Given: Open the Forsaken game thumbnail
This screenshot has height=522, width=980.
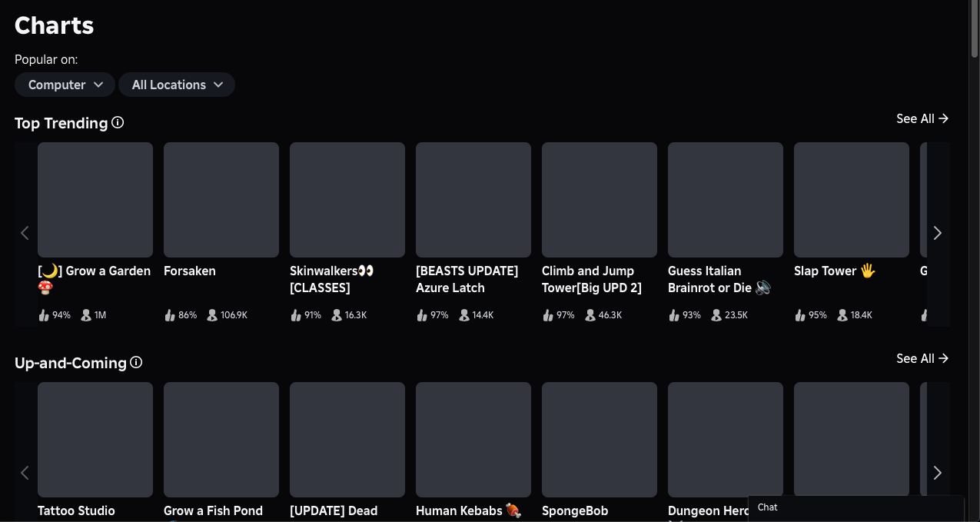Looking at the screenshot, I should [221, 200].
